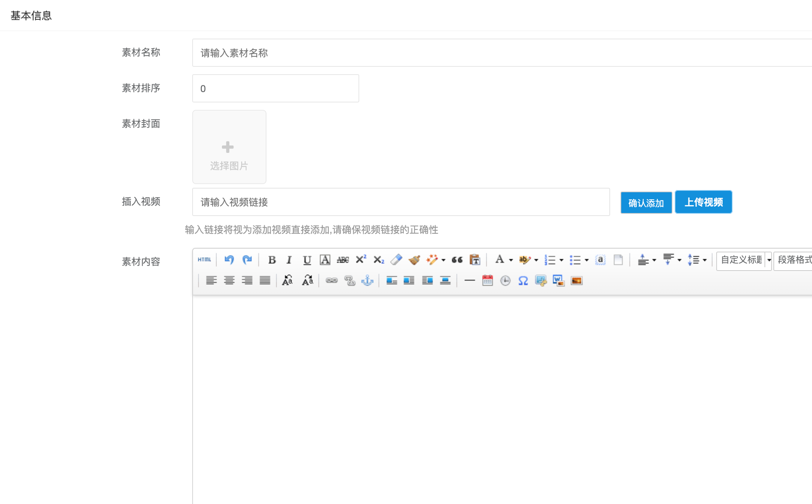Expand the ordered list dropdown arrow
This screenshot has width=812, height=504.
[x=561, y=260]
